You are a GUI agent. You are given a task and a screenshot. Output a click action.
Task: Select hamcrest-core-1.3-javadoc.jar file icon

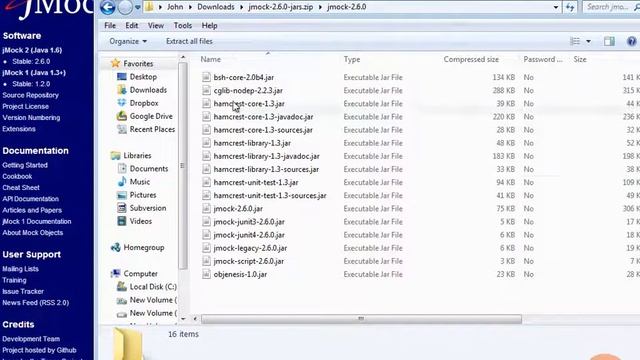(206, 117)
